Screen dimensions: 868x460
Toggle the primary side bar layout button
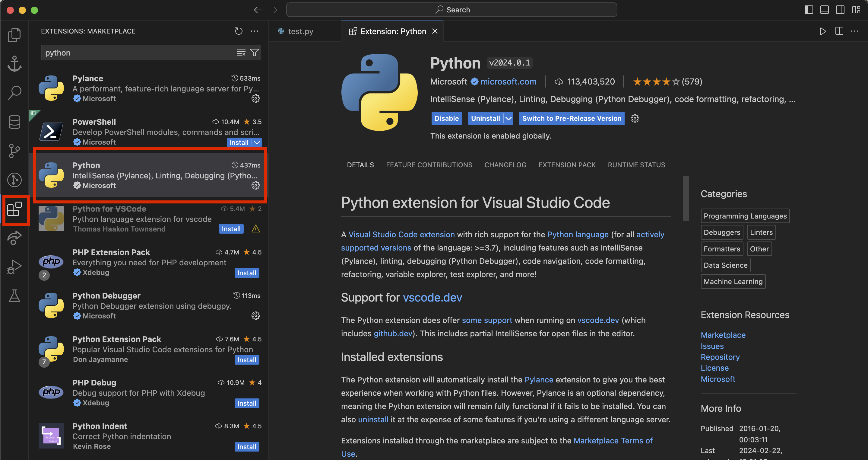pyautogui.click(x=808, y=10)
